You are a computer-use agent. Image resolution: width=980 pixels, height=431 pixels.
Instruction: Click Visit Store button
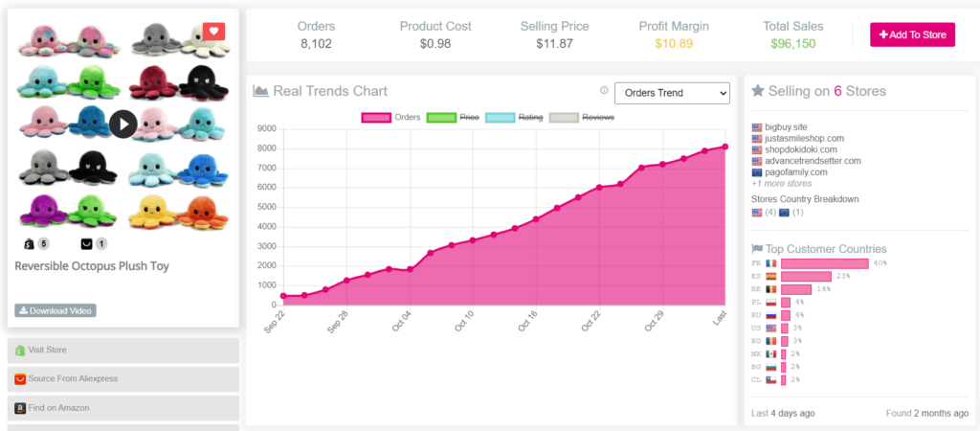(123, 351)
